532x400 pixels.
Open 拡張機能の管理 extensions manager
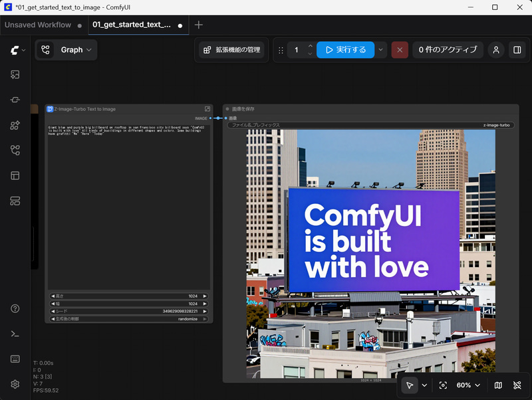(x=231, y=50)
